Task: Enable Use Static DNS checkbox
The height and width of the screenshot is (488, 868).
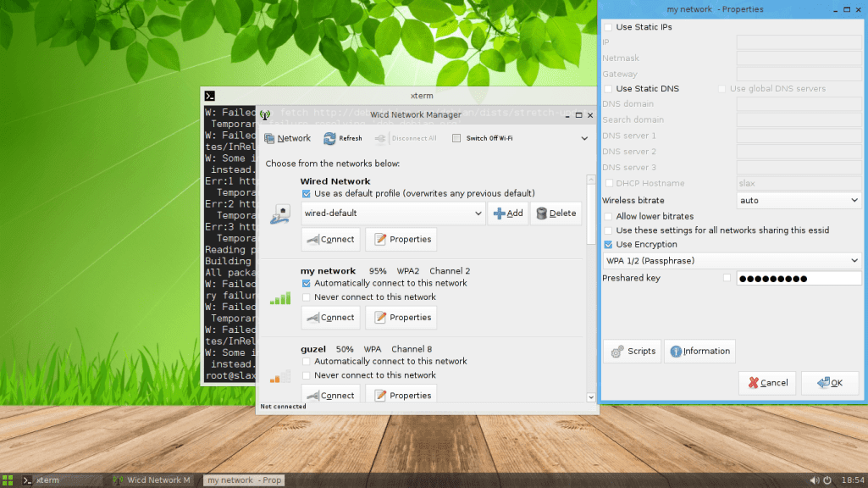Action: (608, 89)
